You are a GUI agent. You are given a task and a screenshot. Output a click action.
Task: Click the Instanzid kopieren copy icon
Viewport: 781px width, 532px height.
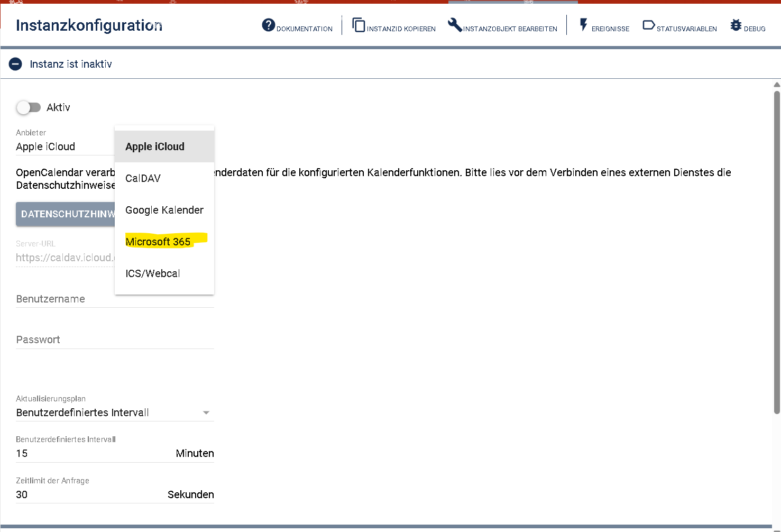(359, 25)
